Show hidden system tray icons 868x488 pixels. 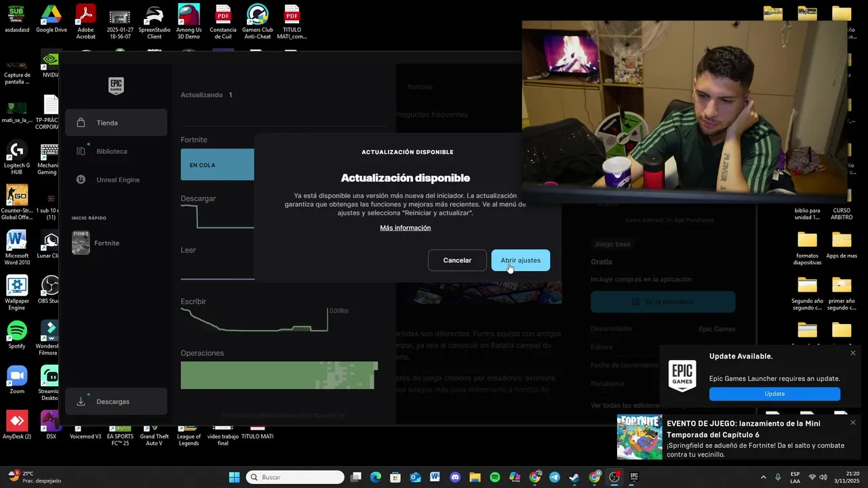pos(763,477)
